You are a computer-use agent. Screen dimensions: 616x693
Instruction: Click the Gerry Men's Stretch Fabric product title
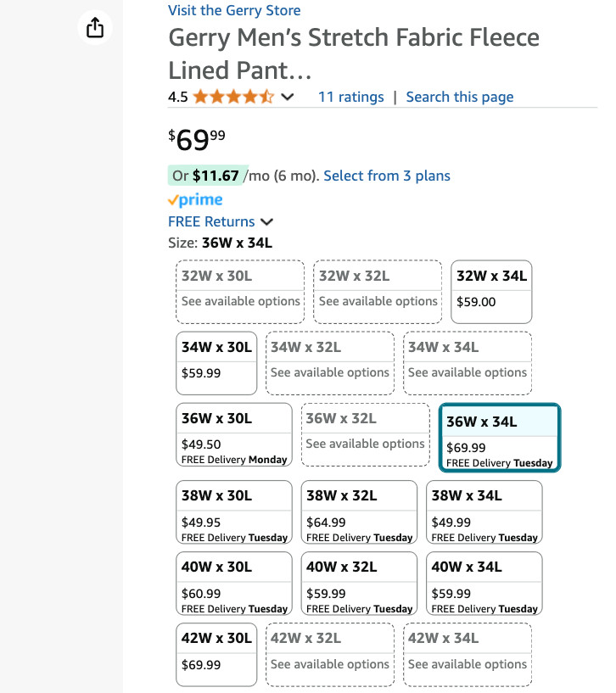[x=354, y=53]
